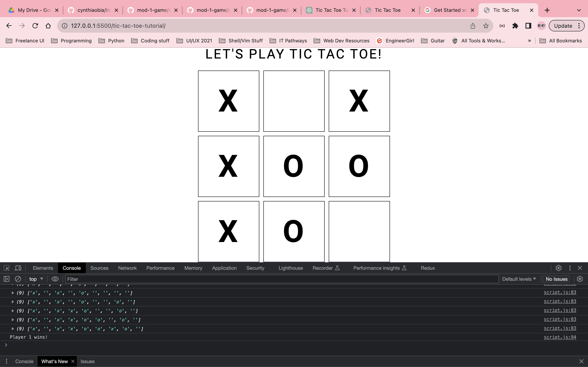Viewport: 588px width, 367px height.
Task: Switch to the Elements tab
Action: tap(43, 268)
